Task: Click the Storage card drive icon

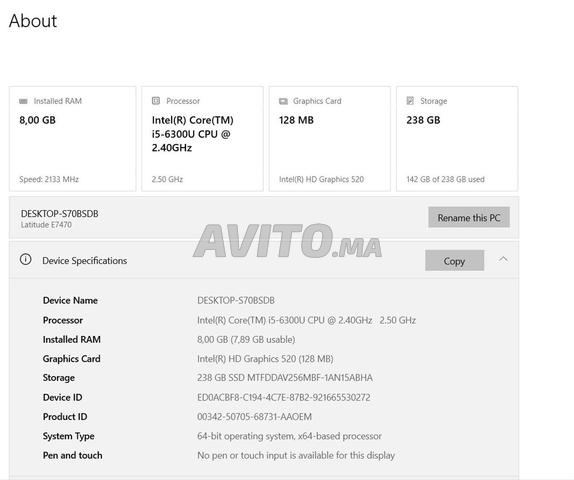Action: click(x=410, y=101)
